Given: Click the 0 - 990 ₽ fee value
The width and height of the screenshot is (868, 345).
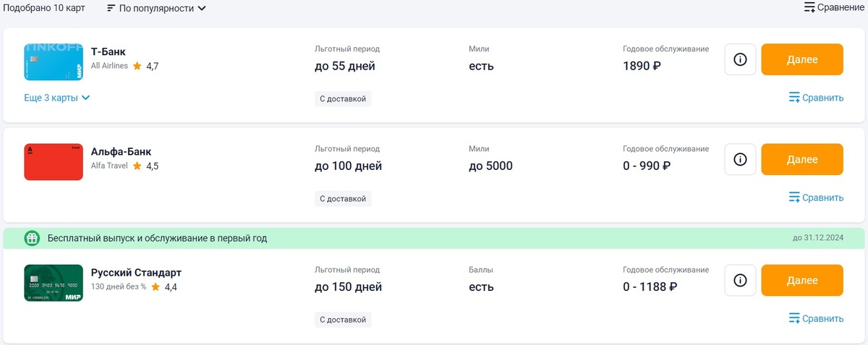Looking at the screenshot, I should 647,166.
